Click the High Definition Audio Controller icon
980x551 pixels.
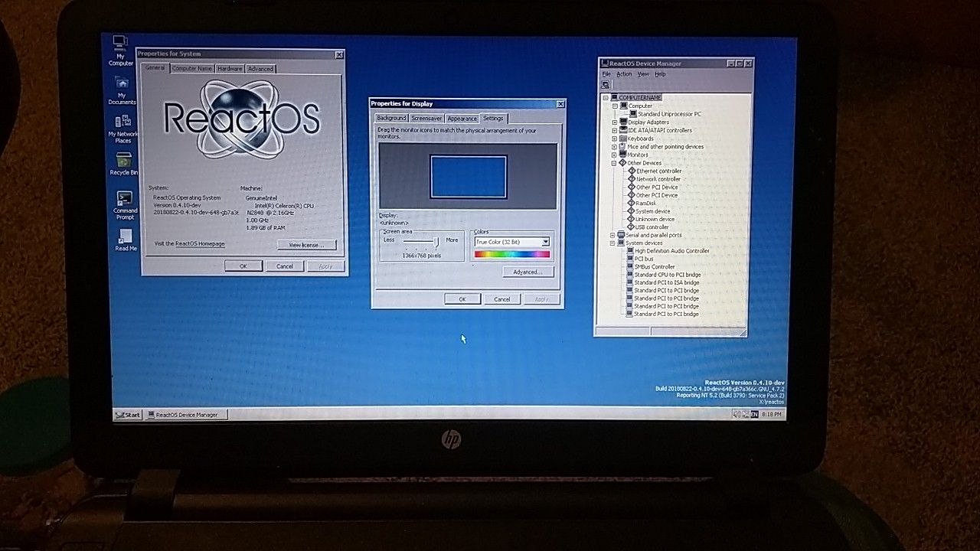coord(630,251)
